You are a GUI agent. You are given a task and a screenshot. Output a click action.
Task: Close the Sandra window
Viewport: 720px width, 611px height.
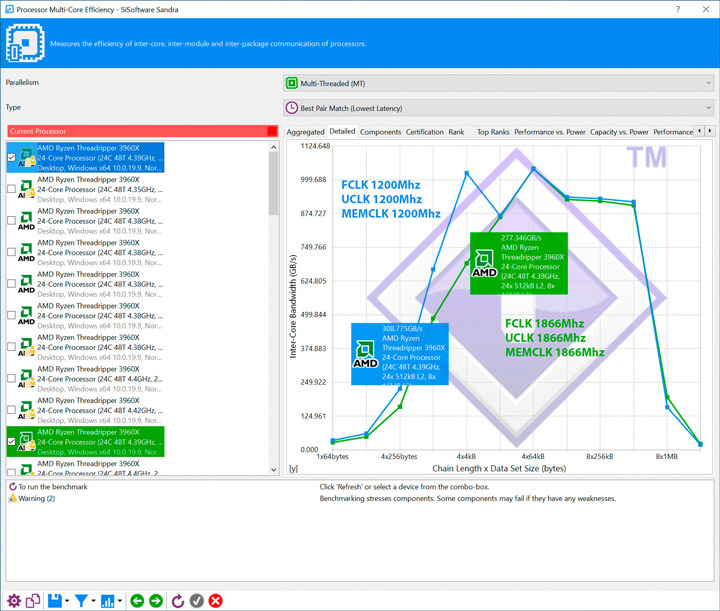(706, 9)
